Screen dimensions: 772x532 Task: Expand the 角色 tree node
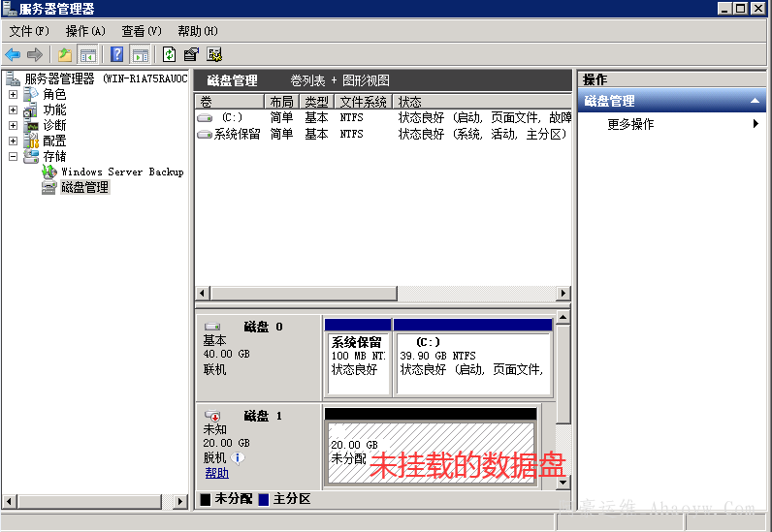(14, 94)
